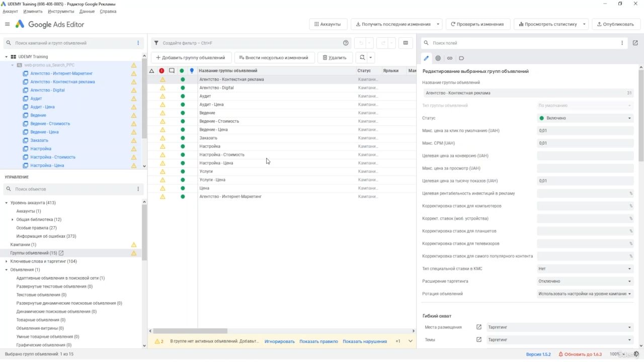Switch to the targeting icon tab in the edit panel

click(x=438, y=58)
